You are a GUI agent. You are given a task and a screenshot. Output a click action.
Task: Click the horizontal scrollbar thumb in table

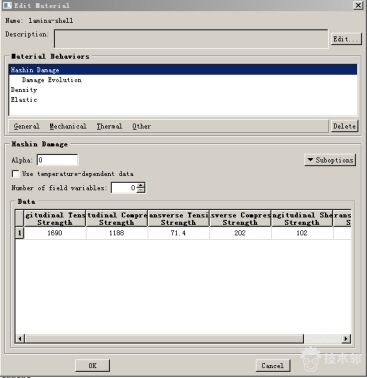click(x=164, y=339)
